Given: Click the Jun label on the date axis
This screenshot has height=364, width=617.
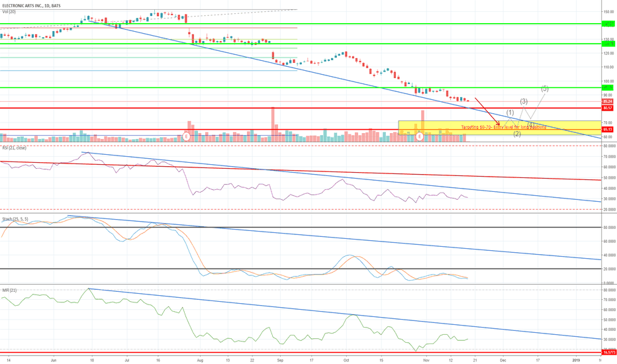Looking at the screenshot, I should tap(54, 359).
